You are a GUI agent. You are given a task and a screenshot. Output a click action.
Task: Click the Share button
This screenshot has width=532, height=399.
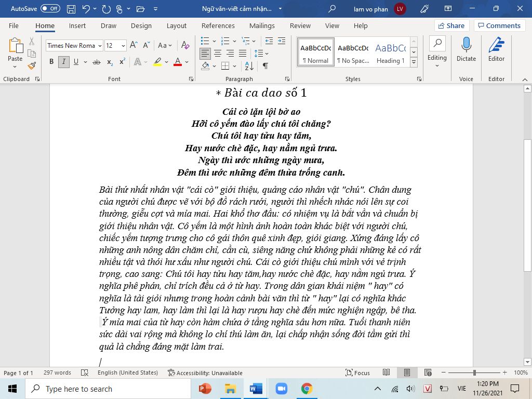pyautogui.click(x=451, y=26)
